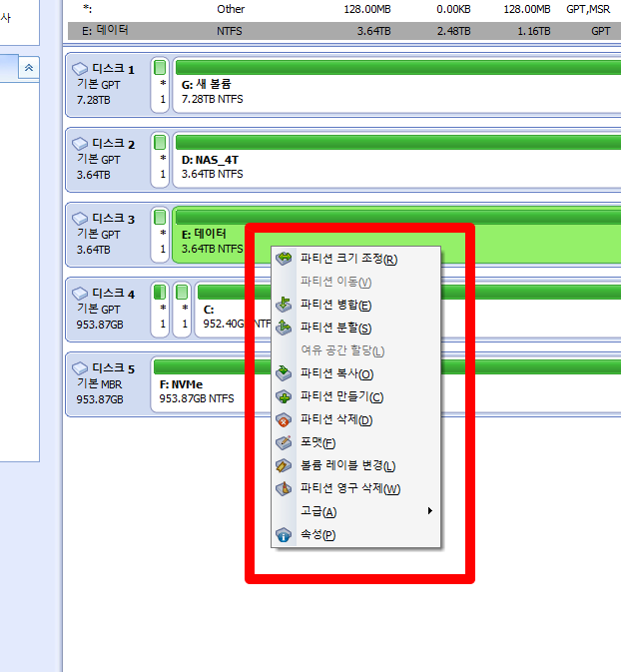Click the create partition plus icon

284,396
